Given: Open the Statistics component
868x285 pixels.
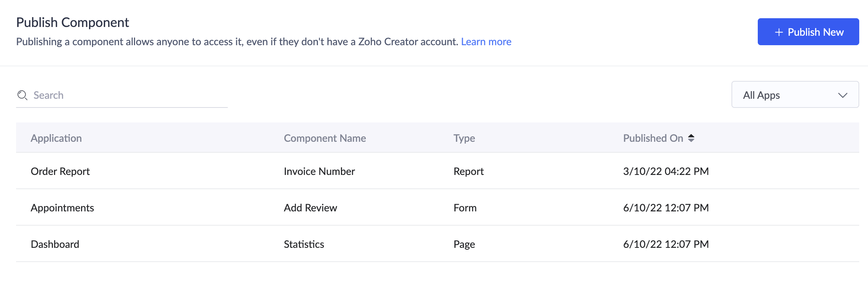Looking at the screenshot, I should [304, 244].
